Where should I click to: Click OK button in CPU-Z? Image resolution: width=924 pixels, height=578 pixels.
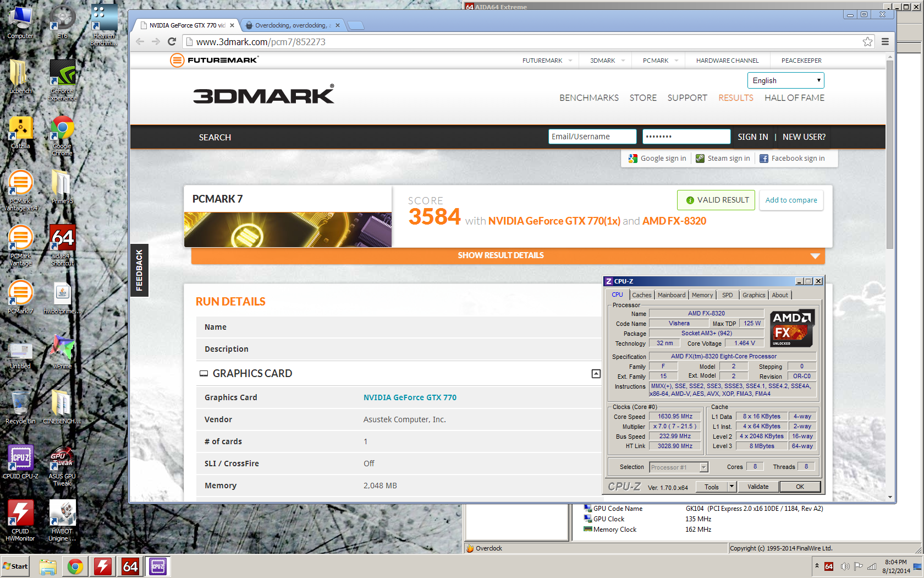(x=800, y=487)
